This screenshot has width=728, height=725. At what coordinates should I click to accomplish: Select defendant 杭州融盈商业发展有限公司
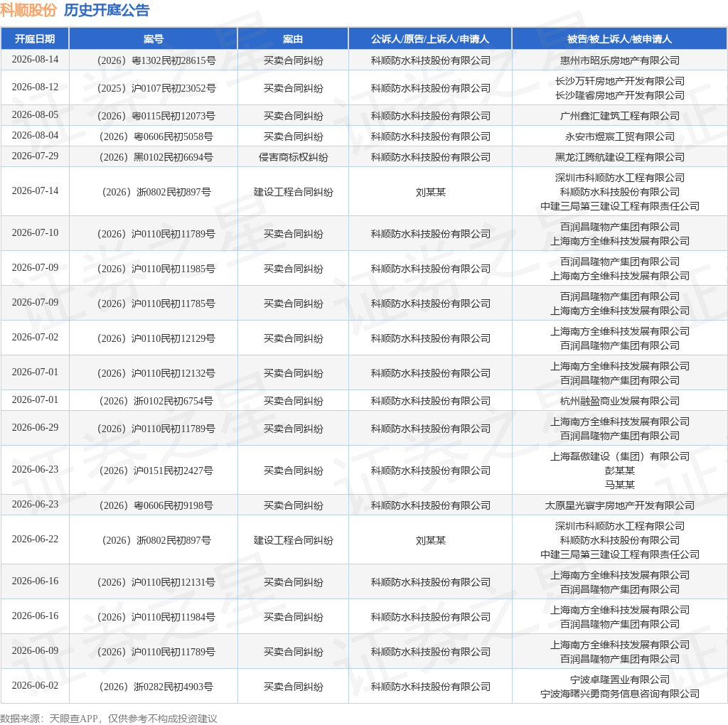620,401
